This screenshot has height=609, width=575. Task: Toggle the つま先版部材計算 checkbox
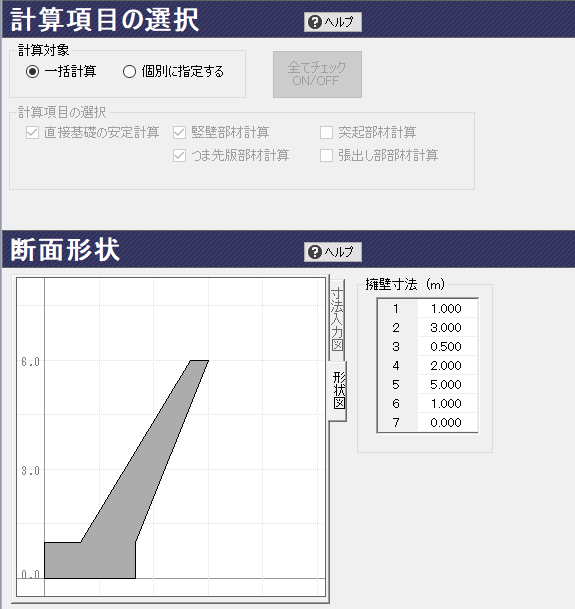pyautogui.click(x=179, y=155)
